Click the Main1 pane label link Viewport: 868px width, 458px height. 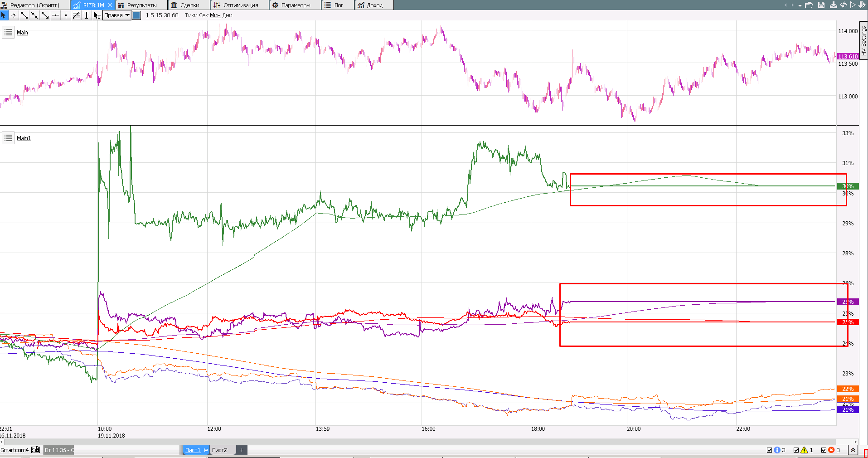click(24, 138)
